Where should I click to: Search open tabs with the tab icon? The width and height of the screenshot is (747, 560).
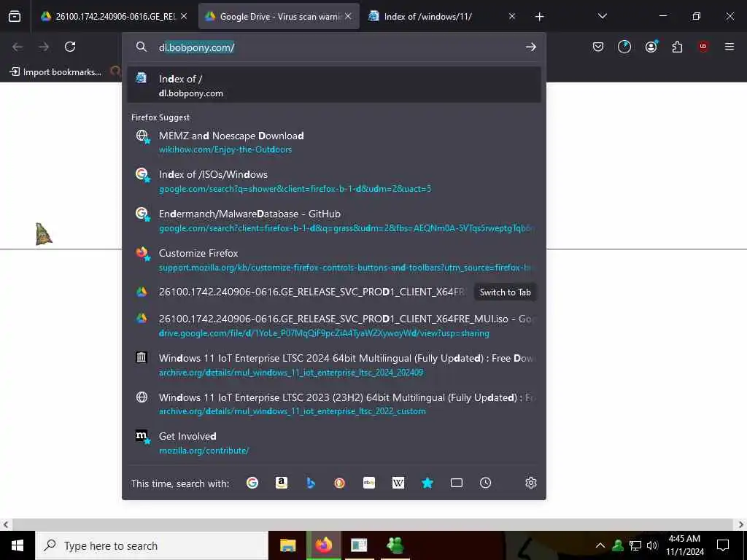click(x=457, y=483)
